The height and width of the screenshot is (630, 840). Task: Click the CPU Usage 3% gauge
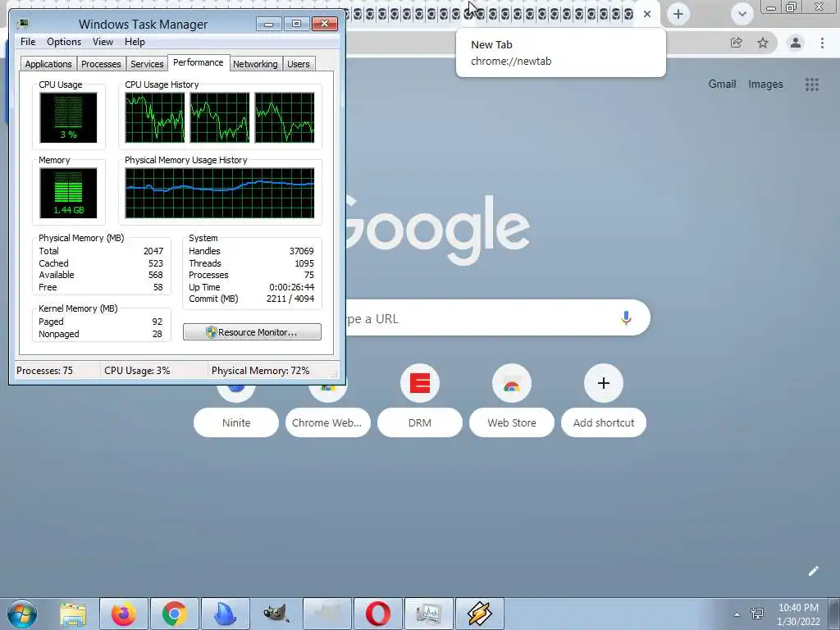pos(68,117)
